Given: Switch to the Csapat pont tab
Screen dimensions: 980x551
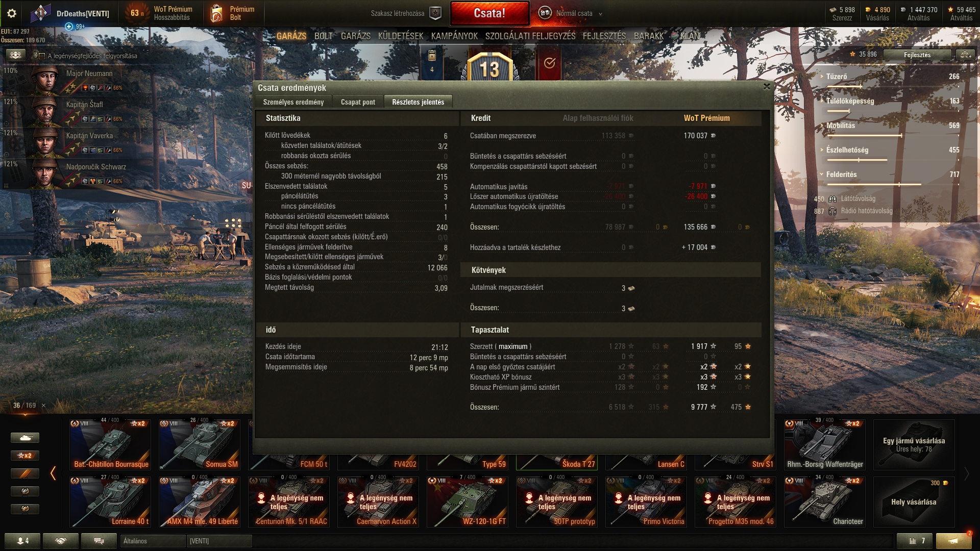Looking at the screenshot, I should (x=358, y=102).
